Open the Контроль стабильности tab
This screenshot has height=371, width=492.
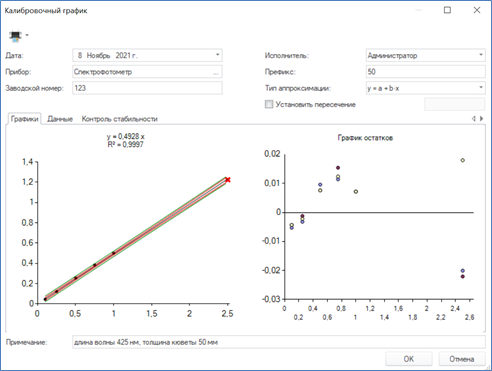coord(120,119)
